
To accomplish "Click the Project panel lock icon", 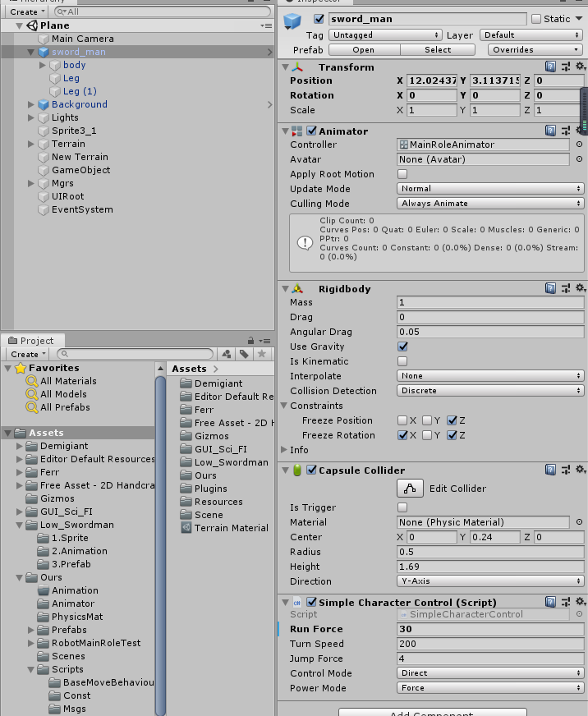I will [250, 341].
